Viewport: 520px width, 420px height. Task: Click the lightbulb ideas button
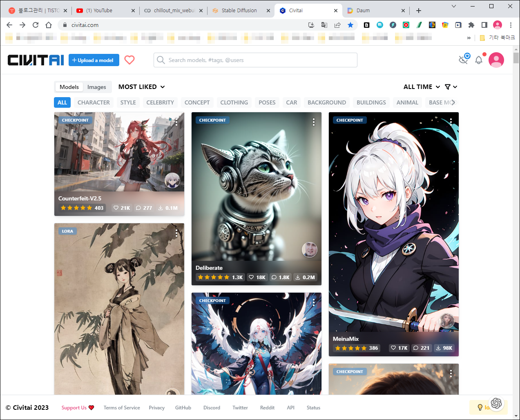pos(480,407)
